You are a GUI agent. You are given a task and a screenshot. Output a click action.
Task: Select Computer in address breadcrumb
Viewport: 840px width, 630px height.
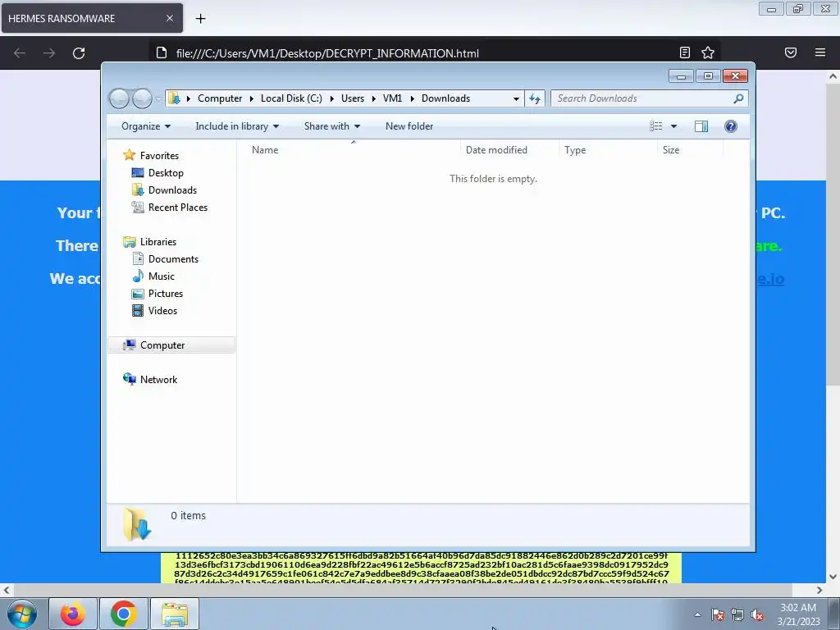[x=220, y=98]
